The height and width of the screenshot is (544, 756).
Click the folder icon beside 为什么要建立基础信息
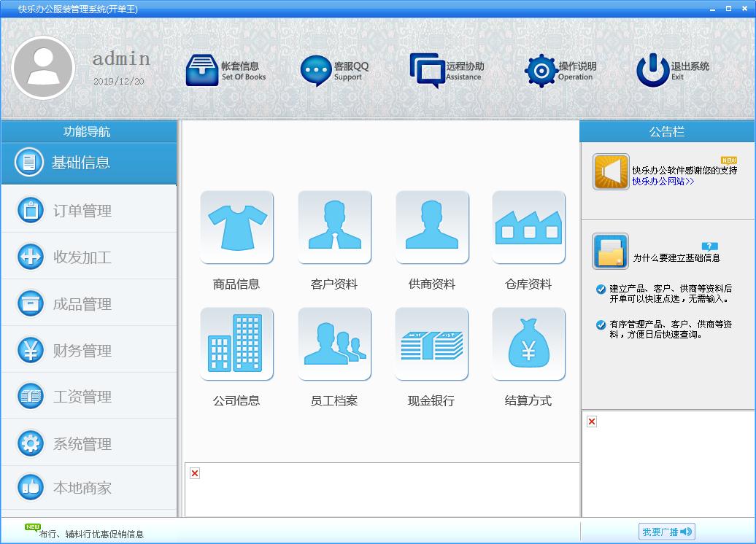click(610, 251)
